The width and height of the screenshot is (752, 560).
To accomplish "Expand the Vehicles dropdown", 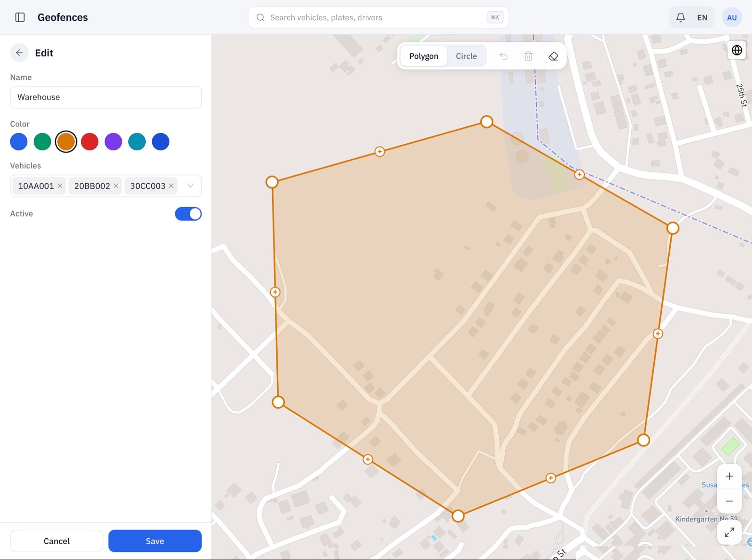I will click(190, 186).
